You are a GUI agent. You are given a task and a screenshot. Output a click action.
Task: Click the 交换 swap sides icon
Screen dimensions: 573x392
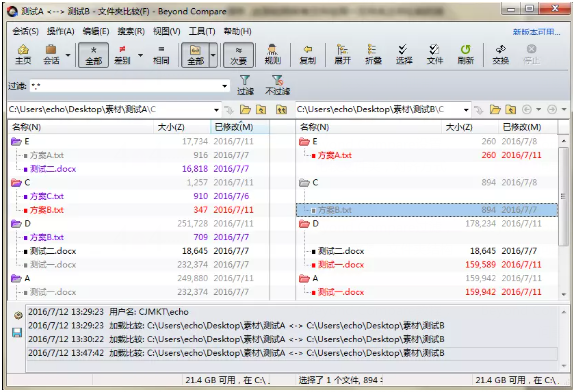pos(500,54)
